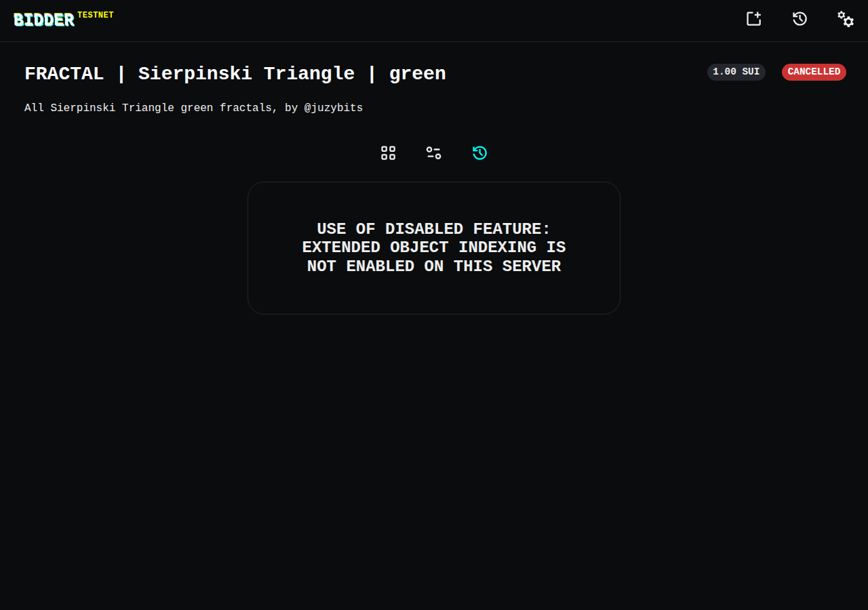
Task: Create a new auction with the plus icon
Action: coord(754,19)
